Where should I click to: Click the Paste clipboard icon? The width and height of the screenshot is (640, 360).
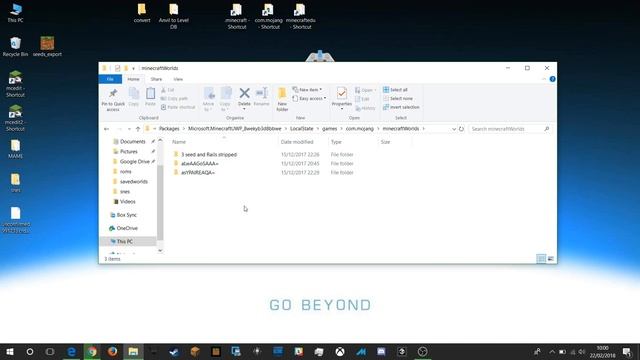click(150, 97)
